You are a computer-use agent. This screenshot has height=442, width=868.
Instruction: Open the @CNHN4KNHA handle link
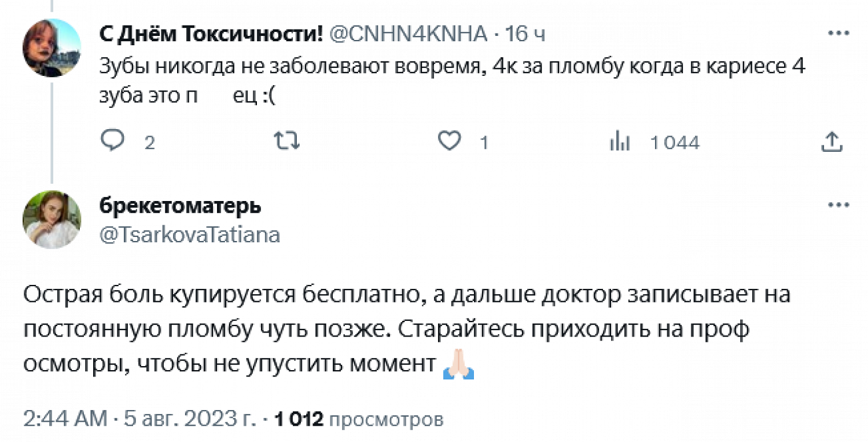pyautogui.click(x=408, y=35)
